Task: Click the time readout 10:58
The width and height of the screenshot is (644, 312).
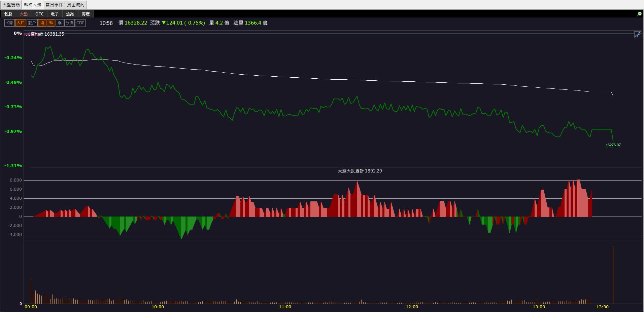Action: (106, 23)
